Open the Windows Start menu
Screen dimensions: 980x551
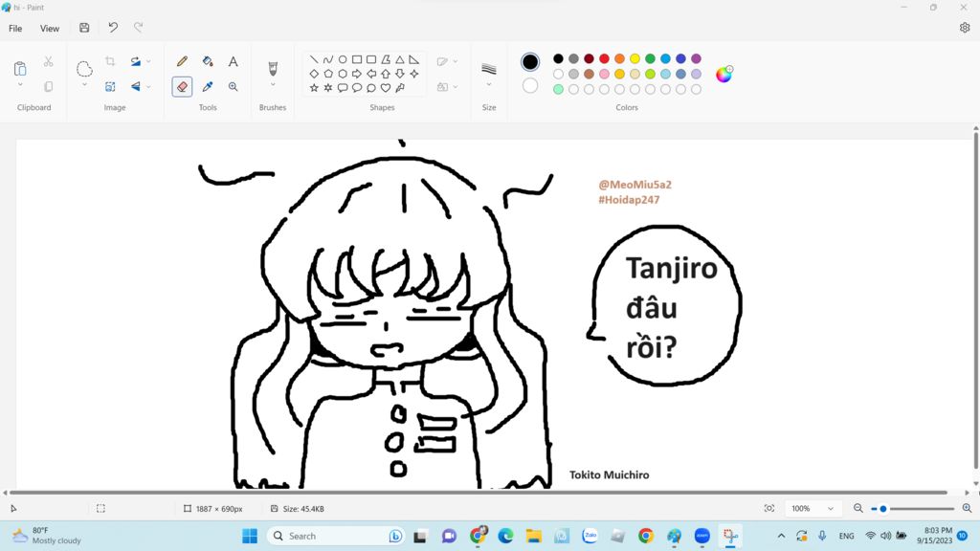(x=250, y=536)
